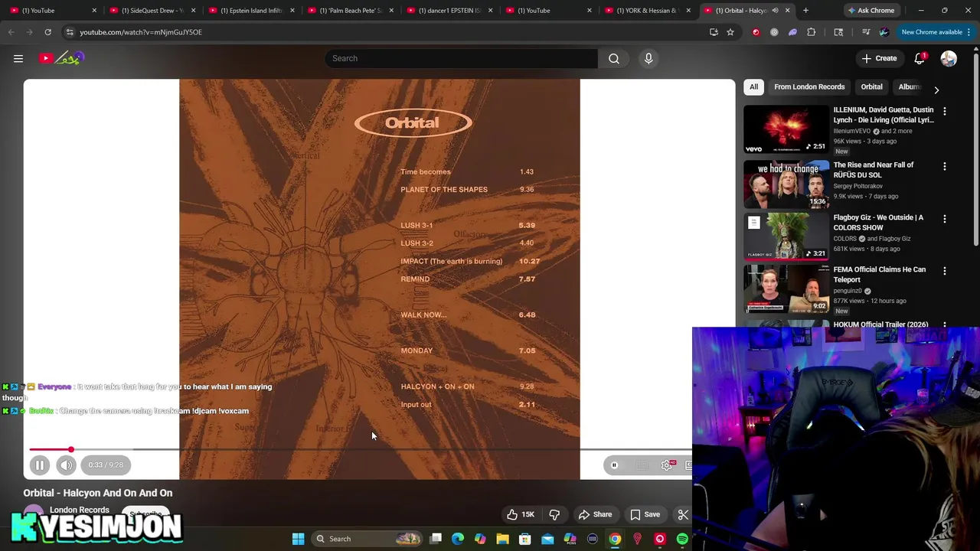Viewport: 980px width, 551px height.
Task: Show more filter chips with arrow
Action: [x=936, y=90]
